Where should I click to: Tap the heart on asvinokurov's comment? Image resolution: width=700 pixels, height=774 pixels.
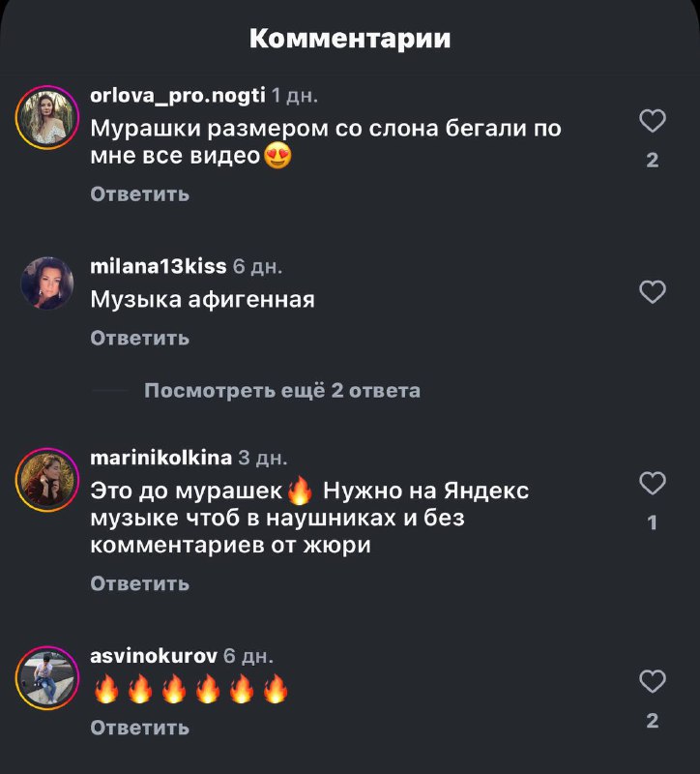pyautogui.click(x=653, y=682)
